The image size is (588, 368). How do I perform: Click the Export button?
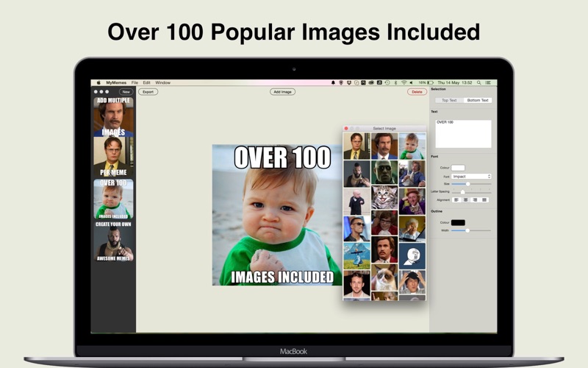click(148, 91)
